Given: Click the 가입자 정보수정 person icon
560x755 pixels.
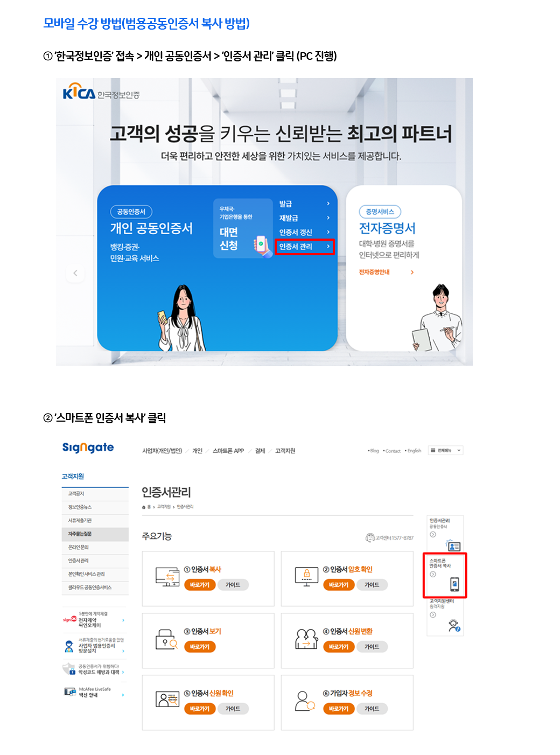Looking at the screenshot, I should point(305,701).
